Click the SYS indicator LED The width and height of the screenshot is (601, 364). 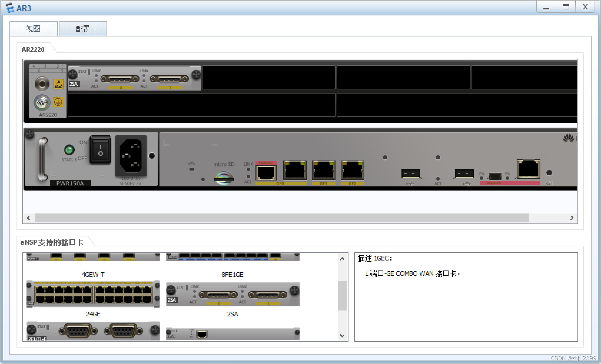click(x=191, y=169)
